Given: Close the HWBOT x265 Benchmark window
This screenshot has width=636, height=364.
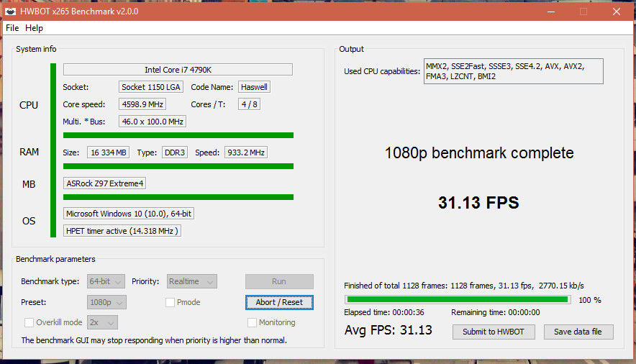Looking at the screenshot, I should [617, 12].
